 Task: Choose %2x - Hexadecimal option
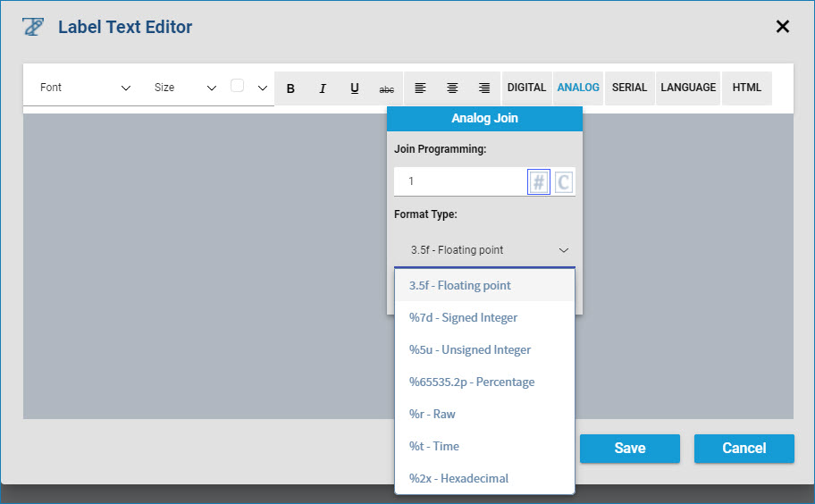pyautogui.click(x=484, y=479)
